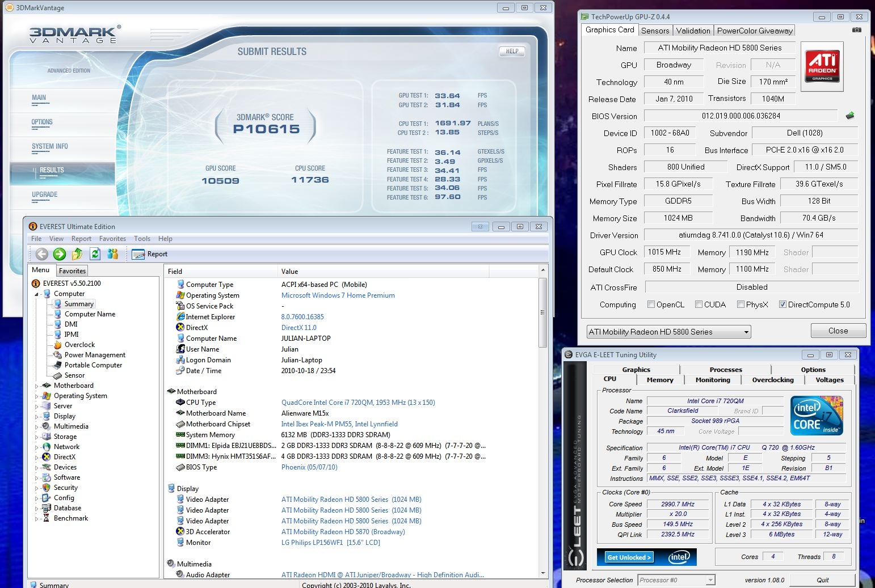The image size is (875, 588).
Task: Click the Benchmark hourglass icon in EVEREST tree
Action: pyautogui.click(x=47, y=518)
